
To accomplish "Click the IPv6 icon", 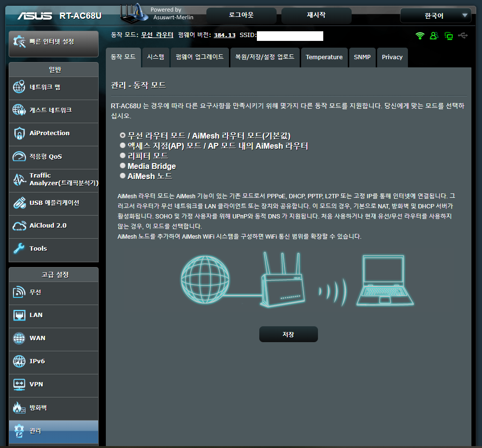I will [19, 361].
